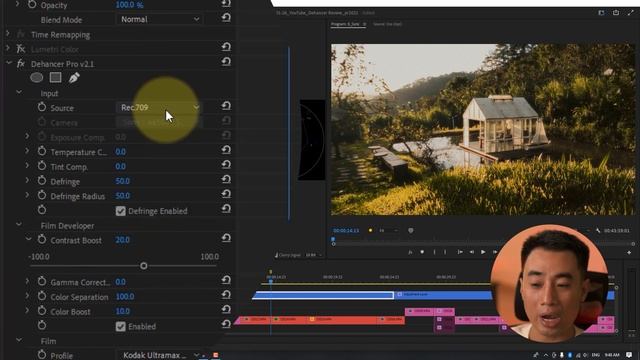
Task: Open the Profile Kodak Ultramax dropdown
Action: point(160,355)
